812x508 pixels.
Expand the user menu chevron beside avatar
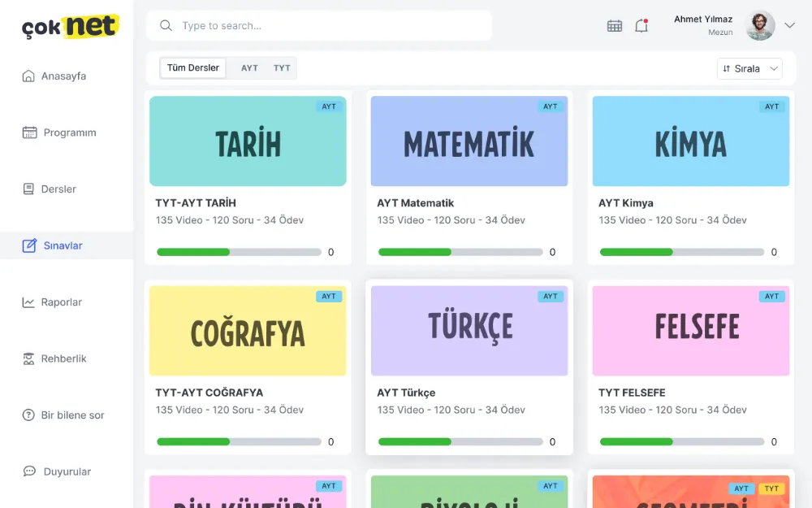(789, 26)
